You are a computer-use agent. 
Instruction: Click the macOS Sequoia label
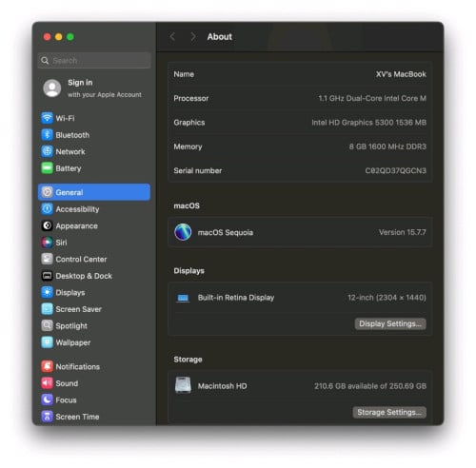point(226,232)
